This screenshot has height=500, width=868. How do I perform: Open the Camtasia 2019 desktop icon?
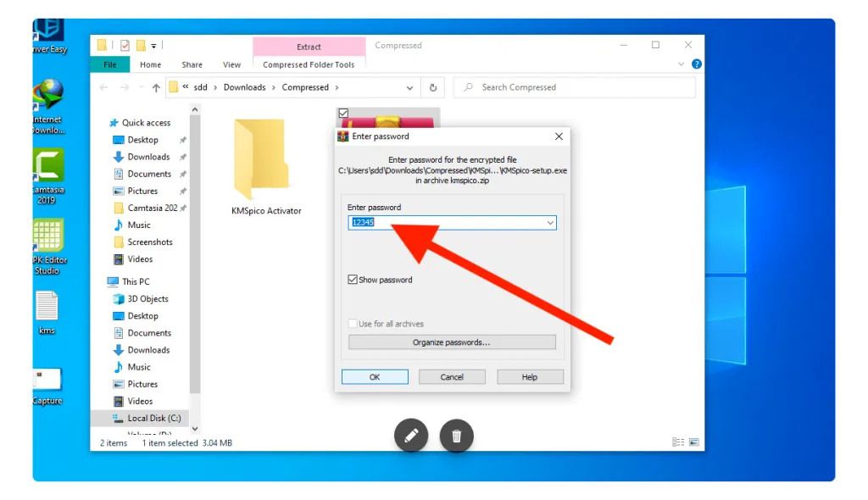pos(48,176)
